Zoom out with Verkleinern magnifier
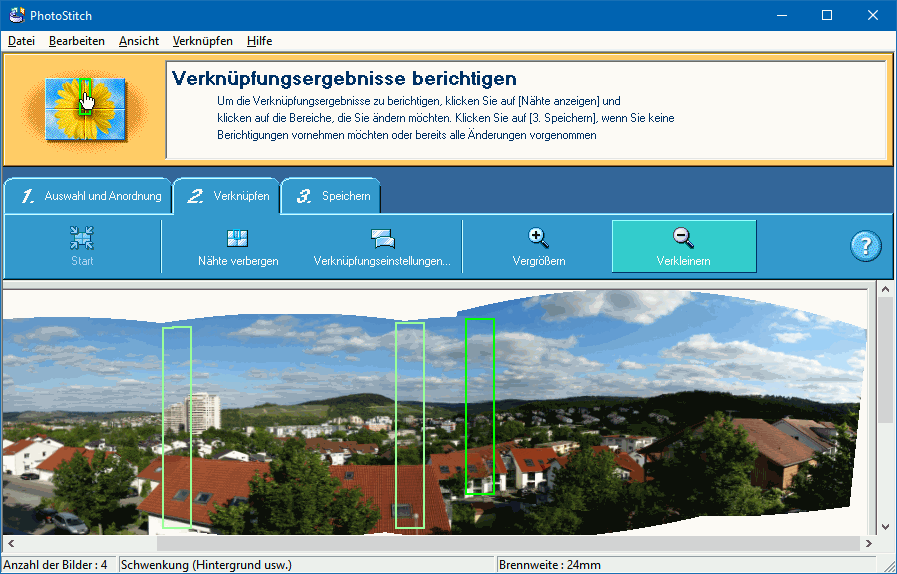Image resolution: width=897 pixels, height=574 pixels. (x=684, y=238)
